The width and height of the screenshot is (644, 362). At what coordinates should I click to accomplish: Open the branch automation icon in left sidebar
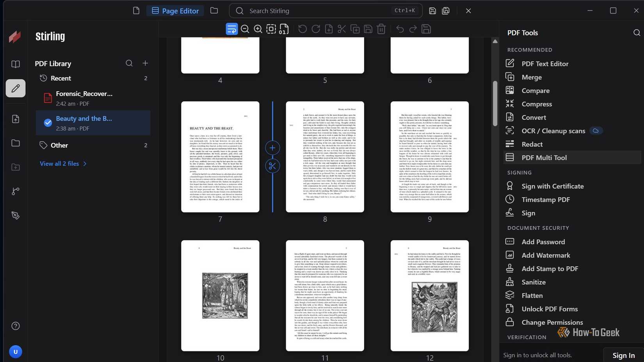pyautogui.click(x=16, y=191)
